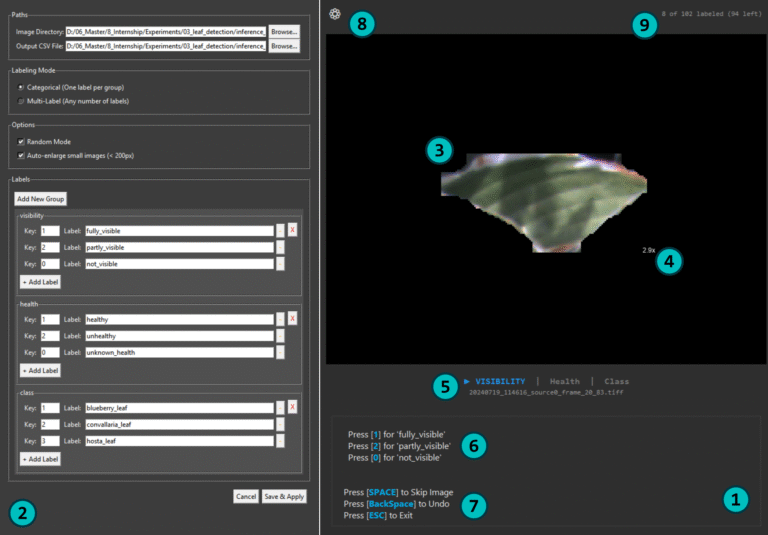Switch to the Health label group
The image size is (768, 535).
pos(564,381)
